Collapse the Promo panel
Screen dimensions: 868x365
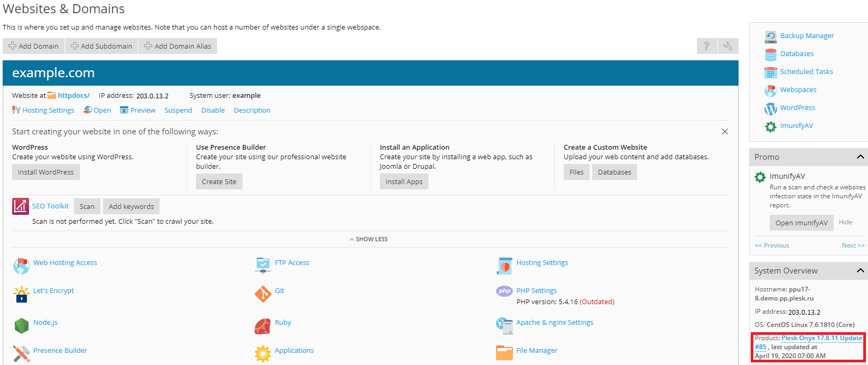pyautogui.click(x=860, y=157)
